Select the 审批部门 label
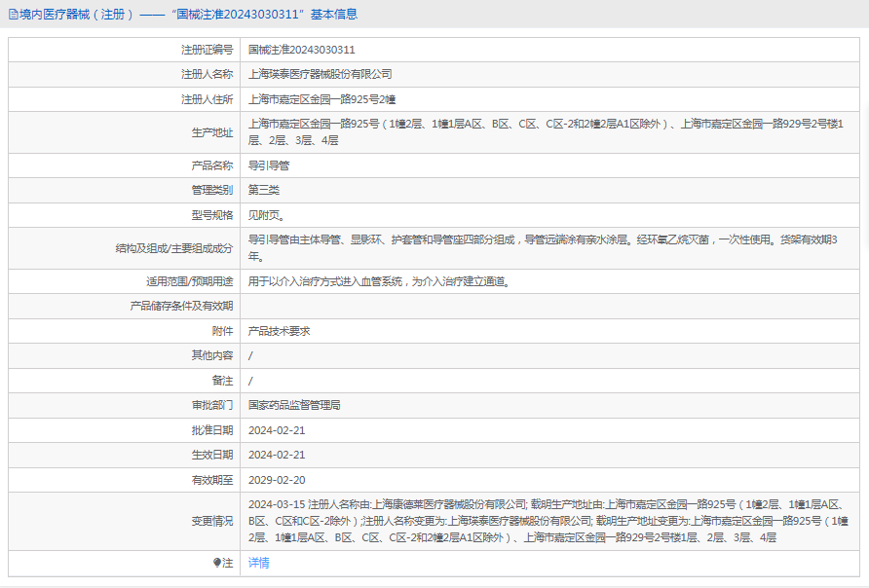Viewport: 869px width, 588px height. [212, 405]
